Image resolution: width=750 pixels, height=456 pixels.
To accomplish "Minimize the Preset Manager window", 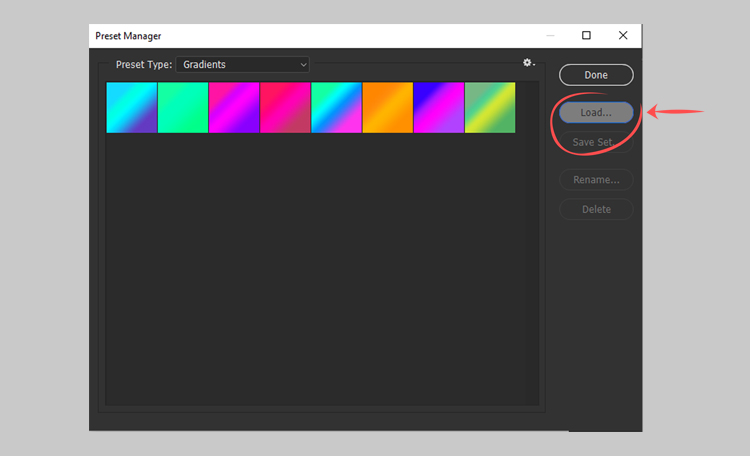I will (550, 35).
